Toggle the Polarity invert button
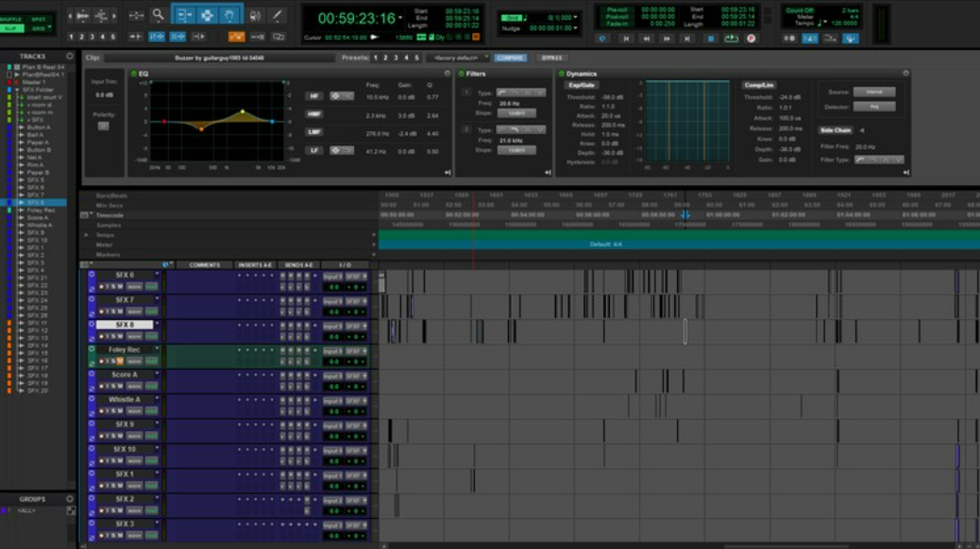The width and height of the screenshot is (980, 549). pos(103,125)
